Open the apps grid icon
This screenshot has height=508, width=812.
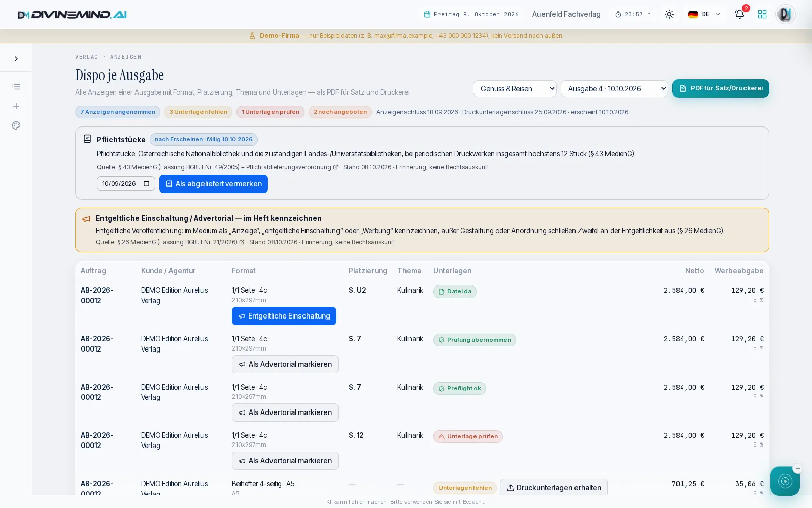[x=762, y=14]
